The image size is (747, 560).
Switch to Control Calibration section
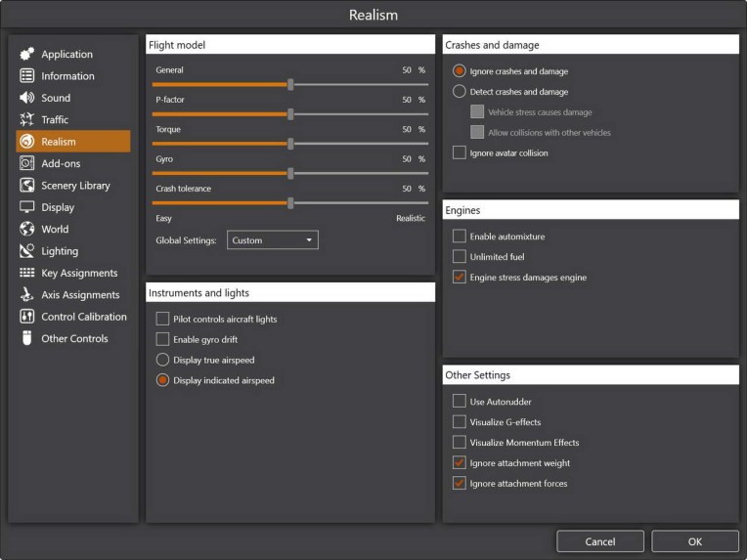83,317
